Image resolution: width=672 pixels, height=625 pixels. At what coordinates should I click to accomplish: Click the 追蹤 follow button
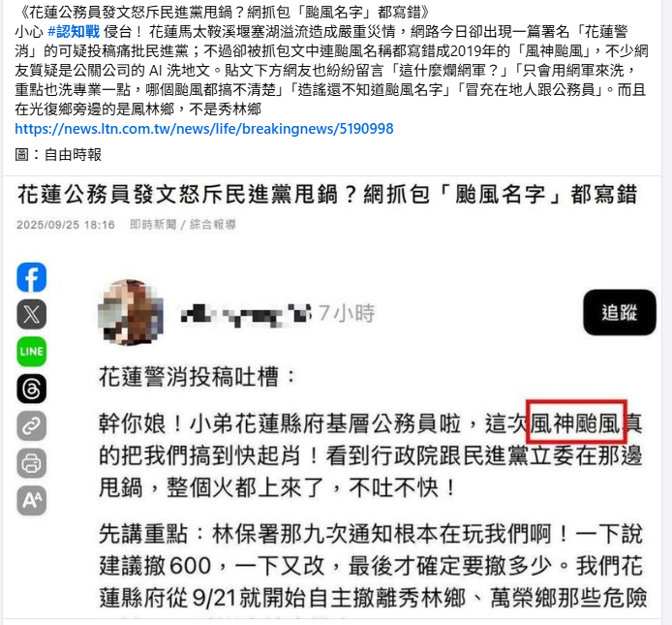point(620,312)
